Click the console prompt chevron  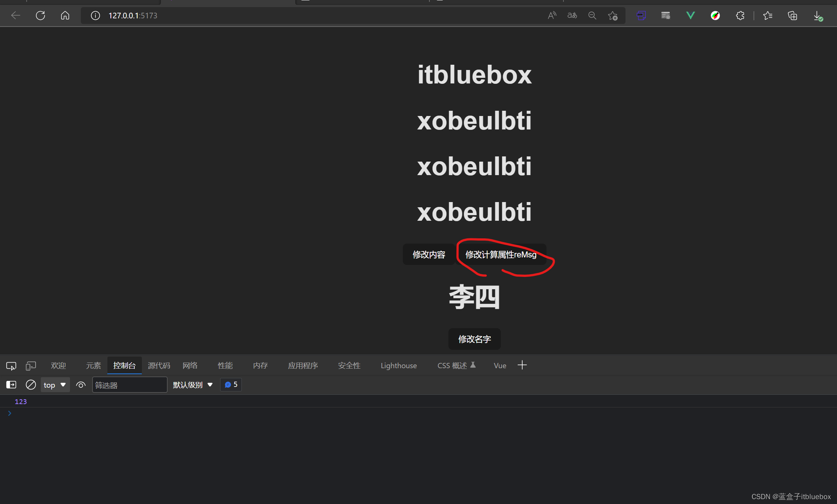pos(10,413)
